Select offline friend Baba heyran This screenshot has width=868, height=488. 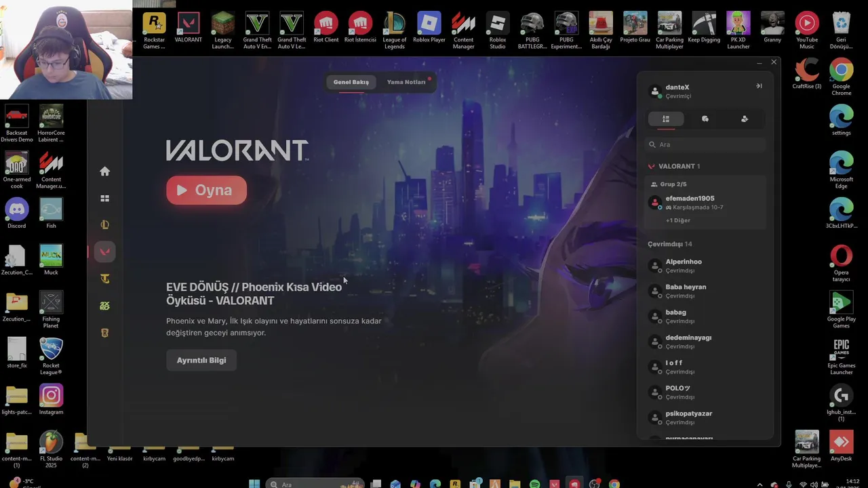[x=705, y=291]
